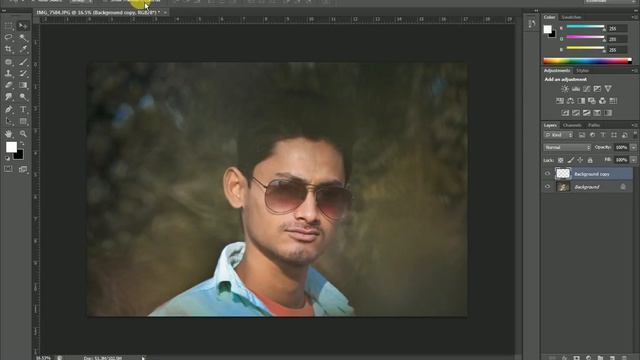Close the IMG_7584.JPG document tab
Viewport: 640px width, 360px height.
(x=165, y=13)
